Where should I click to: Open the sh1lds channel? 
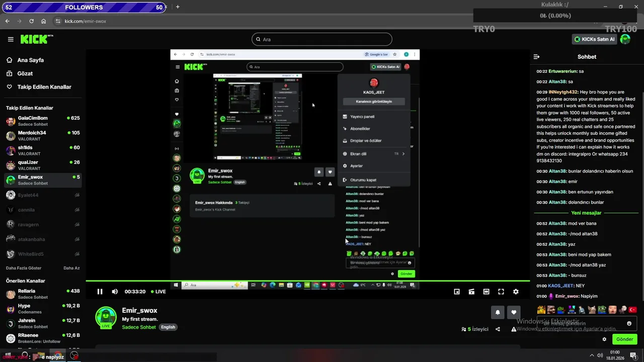43,150
